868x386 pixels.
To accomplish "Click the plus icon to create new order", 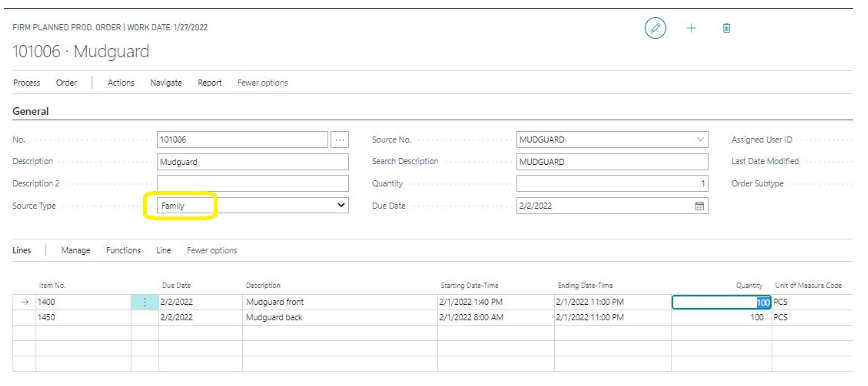I will pos(691,28).
